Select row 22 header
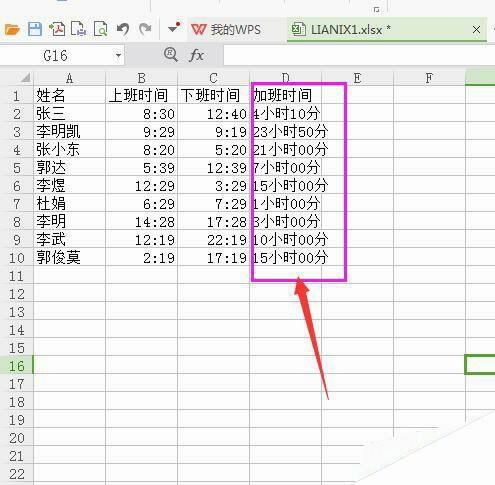 pos(16,474)
